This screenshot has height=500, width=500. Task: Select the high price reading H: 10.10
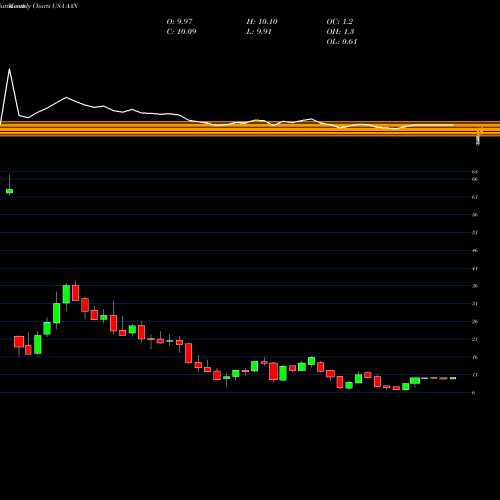coord(262,22)
